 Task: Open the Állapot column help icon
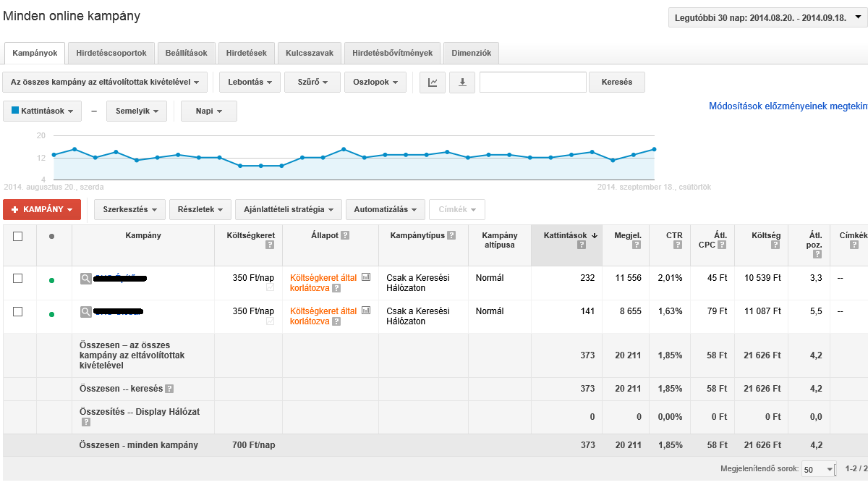[x=345, y=235]
